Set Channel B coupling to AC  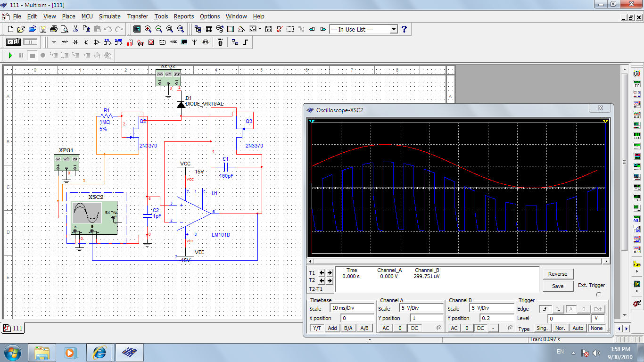454,328
